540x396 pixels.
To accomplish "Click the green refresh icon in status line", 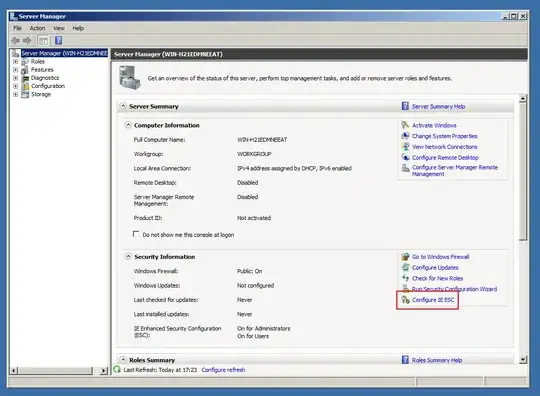I will click(x=117, y=369).
